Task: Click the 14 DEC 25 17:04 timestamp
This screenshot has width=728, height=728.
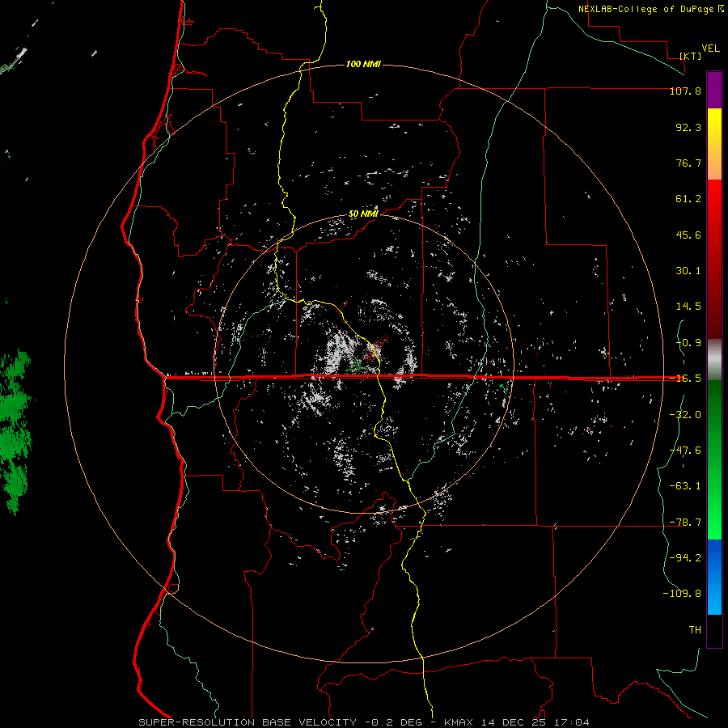Action: pyautogui.click(x=535, y=722)
